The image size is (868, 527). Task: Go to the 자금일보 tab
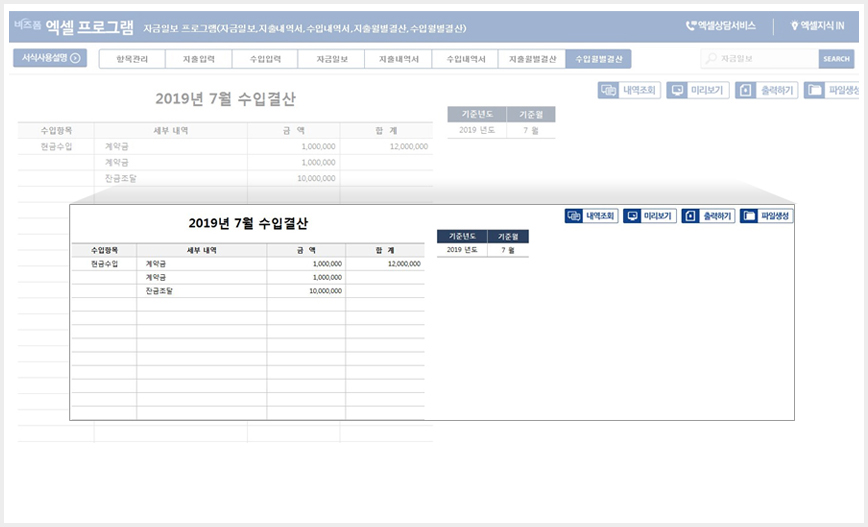(332, 59)
